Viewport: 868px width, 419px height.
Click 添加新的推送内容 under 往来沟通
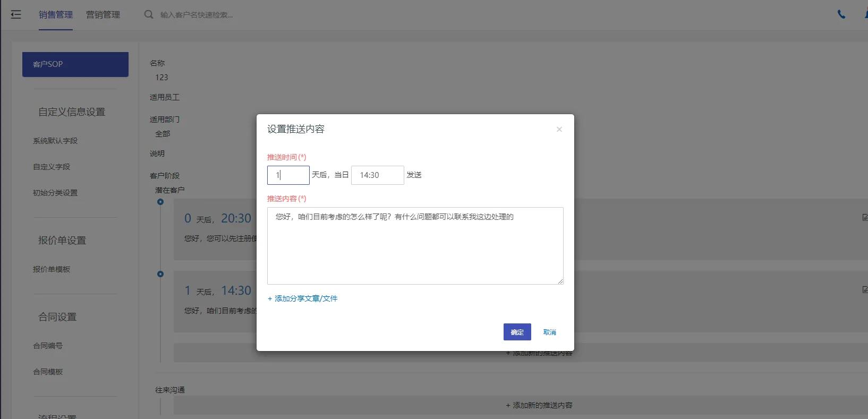(539, 405)
